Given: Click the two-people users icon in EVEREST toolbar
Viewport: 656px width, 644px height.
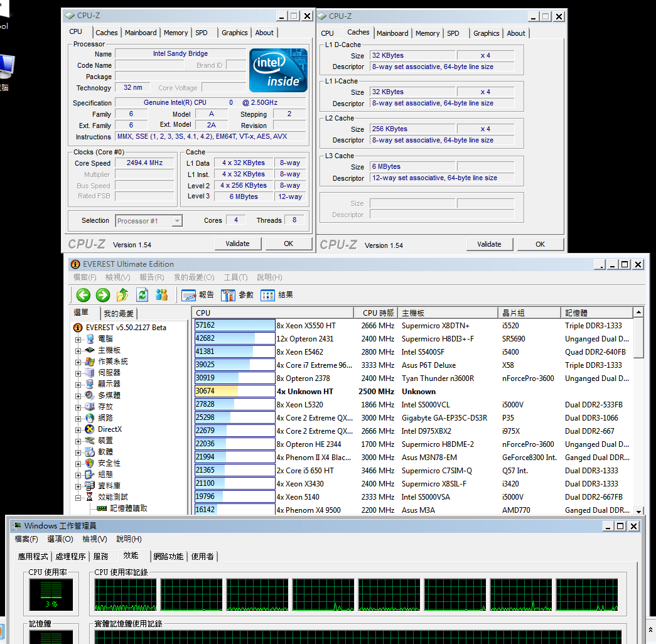Looking at the screenshot, I should [162, 295].
